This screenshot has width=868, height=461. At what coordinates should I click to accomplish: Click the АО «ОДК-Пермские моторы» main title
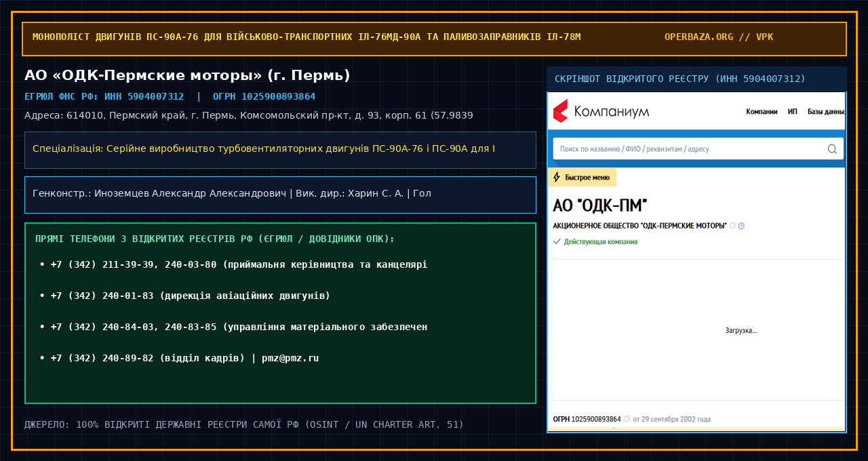(187, 75)
